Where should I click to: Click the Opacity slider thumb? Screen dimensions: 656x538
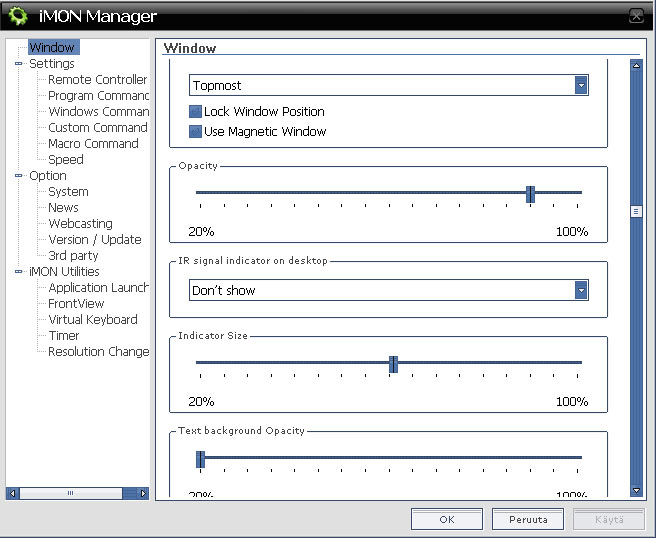tap(530, 194)
